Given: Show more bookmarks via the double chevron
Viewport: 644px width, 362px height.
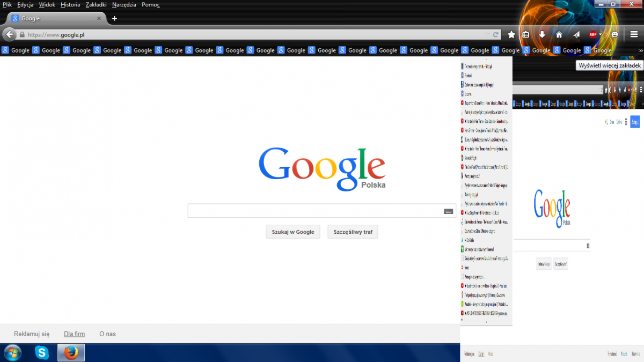Looking at the screenshot, I should point(641,50).
